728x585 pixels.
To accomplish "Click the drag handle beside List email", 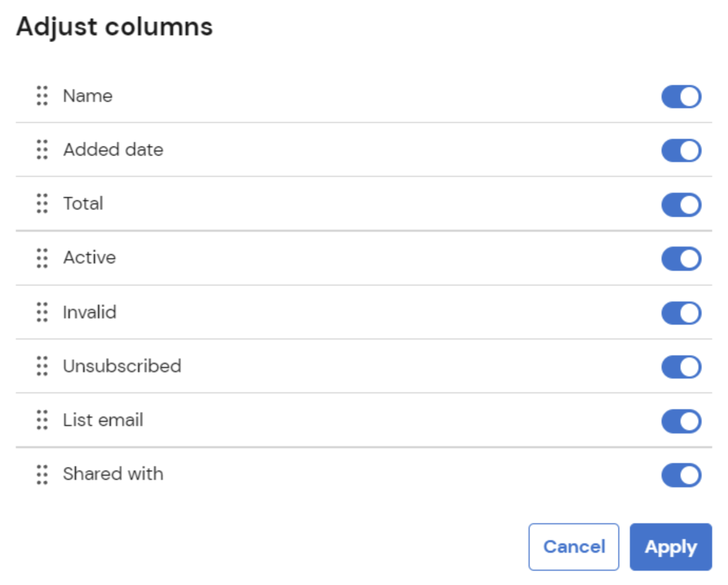I will click(x=42, y=420).
